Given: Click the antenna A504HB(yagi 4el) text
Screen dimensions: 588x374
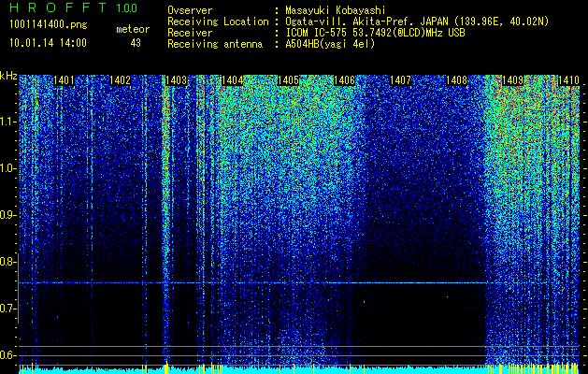Looking at the screenshot, I should click(x=330, y=44).
